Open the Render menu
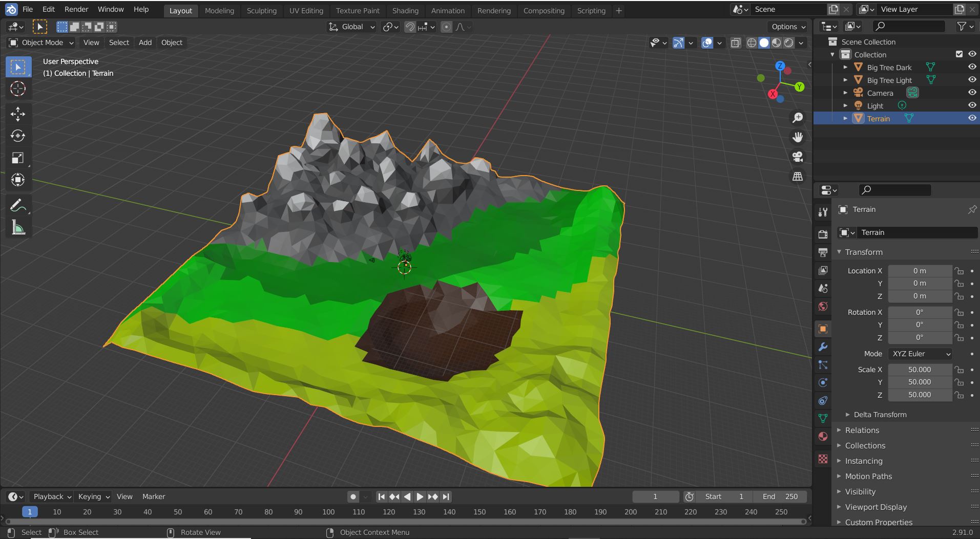This screenshot has height=539, width=980. (76, 9)
